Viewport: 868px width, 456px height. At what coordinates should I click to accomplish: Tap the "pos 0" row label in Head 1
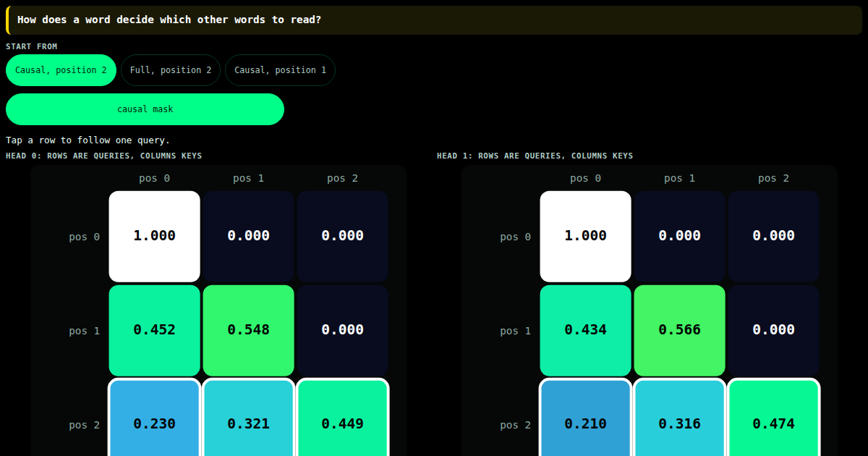516,237
